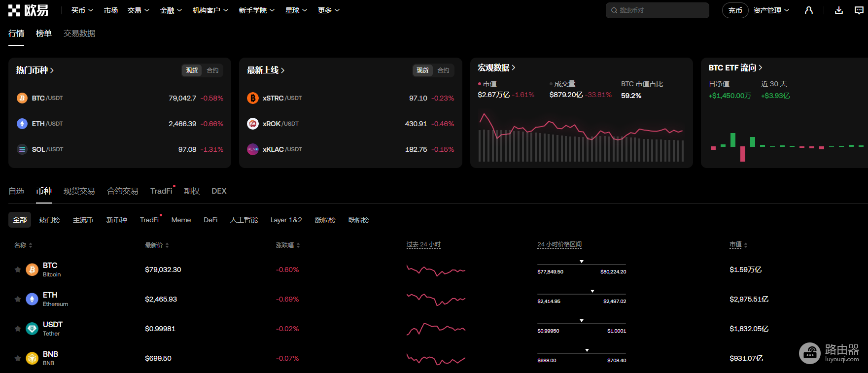Viewport: 868px width, 373px height.
Task: Click the download app icon
Action: [x=839, y=10]
